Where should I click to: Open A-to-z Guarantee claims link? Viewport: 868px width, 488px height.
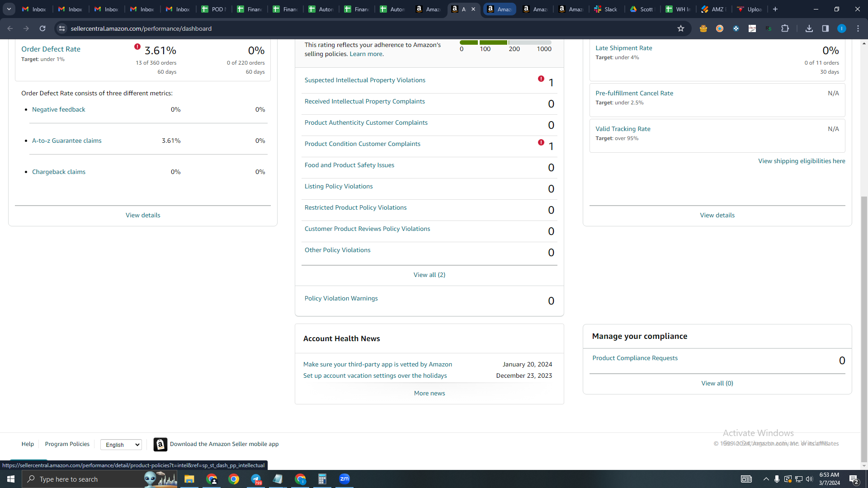[x=67, y=141]
